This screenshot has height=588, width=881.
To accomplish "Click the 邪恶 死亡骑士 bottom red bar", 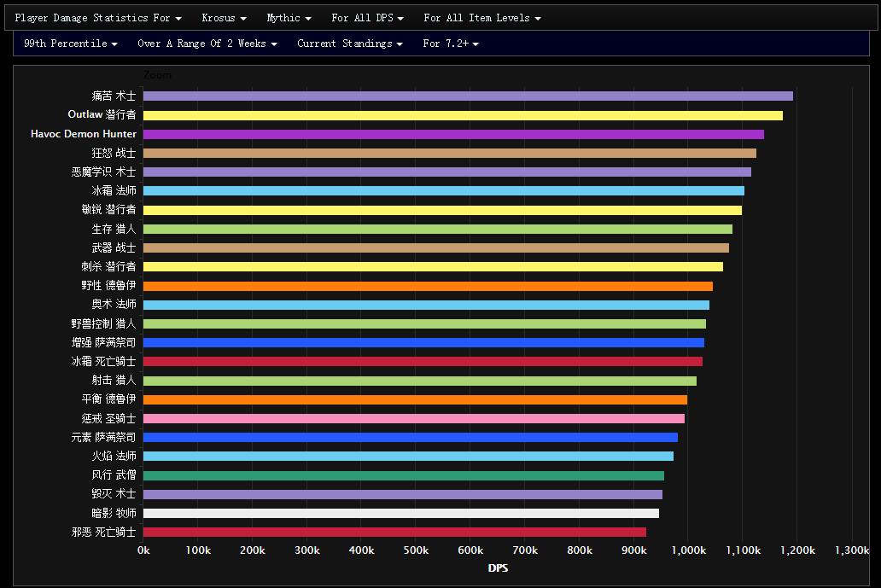I will tap(394, 533).
